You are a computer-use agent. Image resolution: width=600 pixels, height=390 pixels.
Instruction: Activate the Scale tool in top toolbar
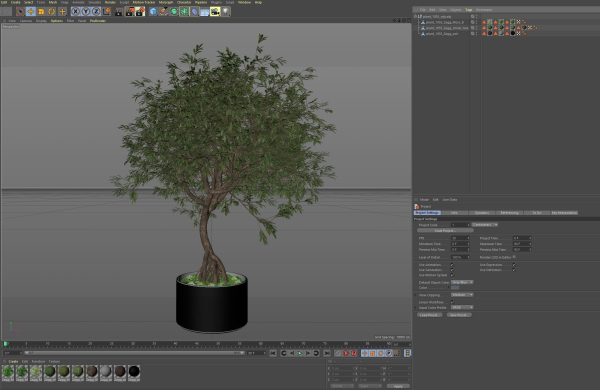[41, 11]
